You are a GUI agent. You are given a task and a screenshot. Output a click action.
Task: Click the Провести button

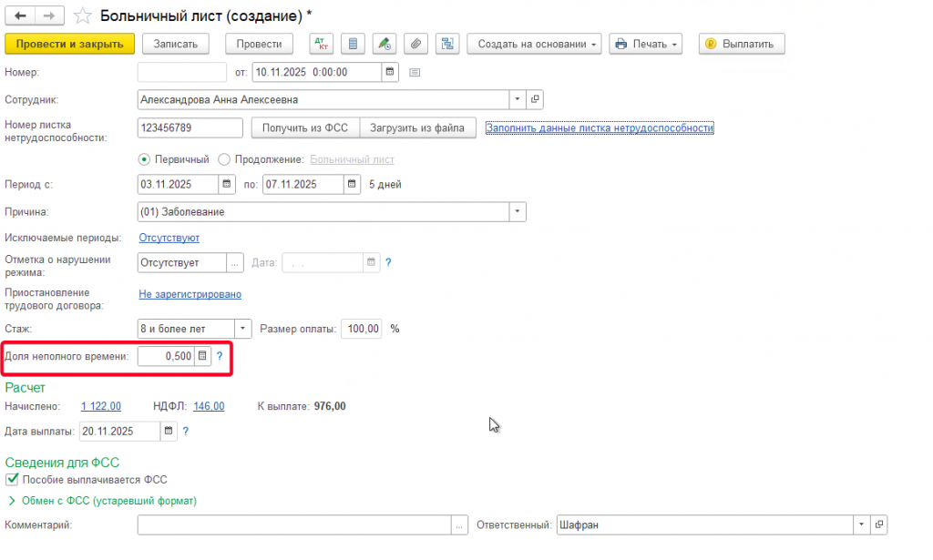click(259, 44)
